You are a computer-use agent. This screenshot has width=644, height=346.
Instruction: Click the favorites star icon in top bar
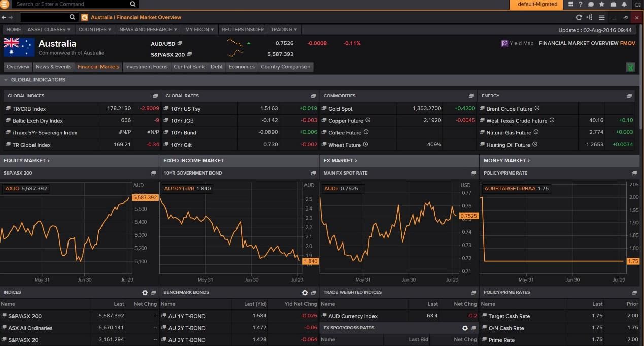click(x=602, y=4)
